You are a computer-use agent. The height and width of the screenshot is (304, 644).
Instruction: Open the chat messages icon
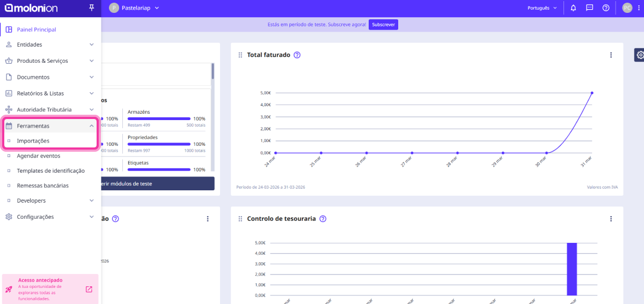[x=589, y=8]
